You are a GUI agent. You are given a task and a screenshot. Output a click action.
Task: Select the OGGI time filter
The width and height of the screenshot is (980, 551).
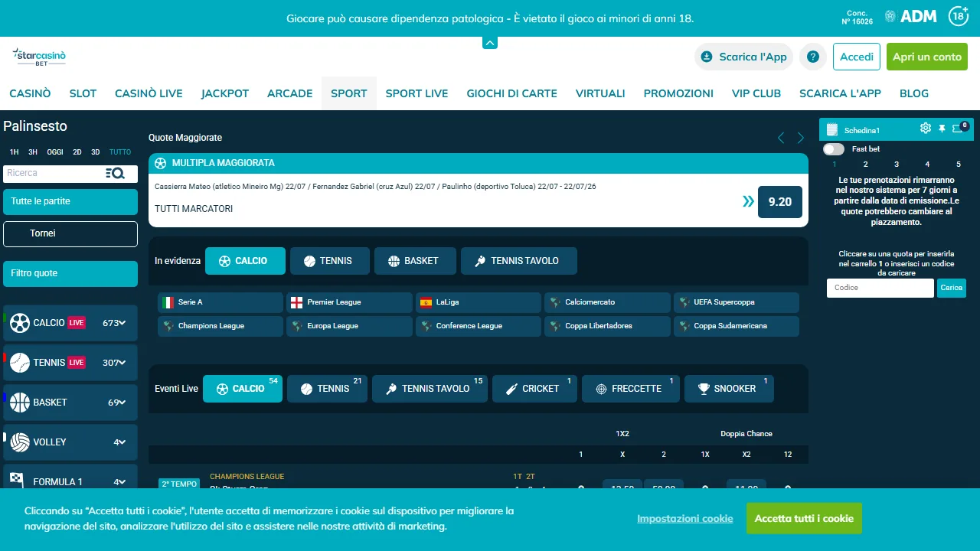(x=55, y=152)
